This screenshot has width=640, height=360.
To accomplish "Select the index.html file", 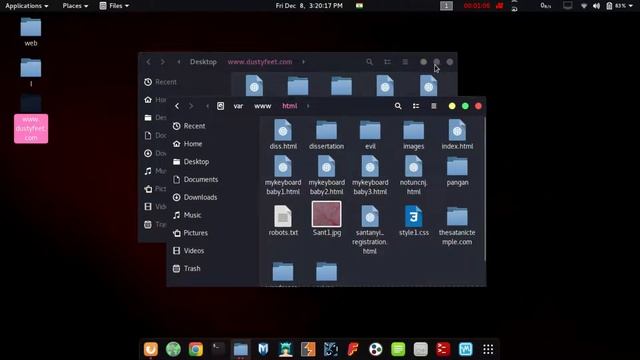I will [x=457, y=134].
